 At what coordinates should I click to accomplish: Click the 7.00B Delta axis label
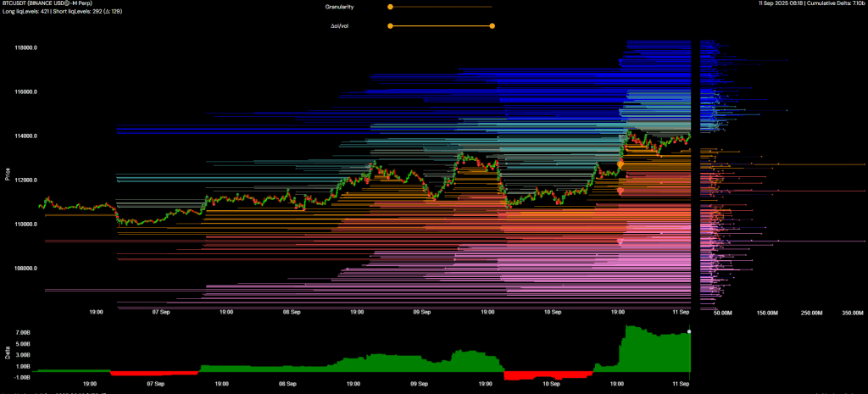(x=21, y=334)
